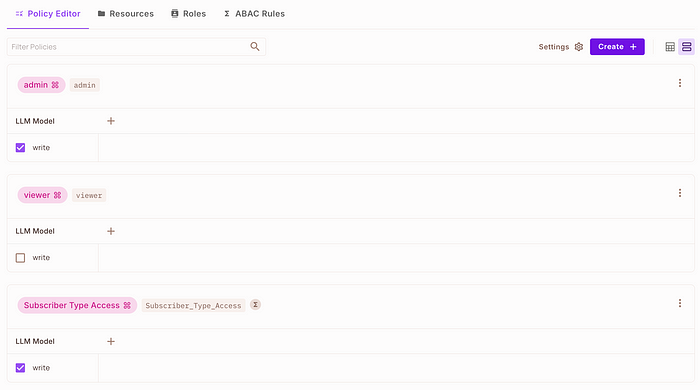Click the viewer role pink badge
This screenshot has width=700, height=390.
click(42, 195)
